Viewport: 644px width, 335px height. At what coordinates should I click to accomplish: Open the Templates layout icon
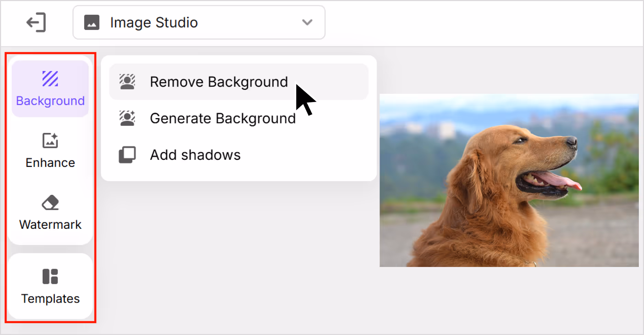(50, 277)
